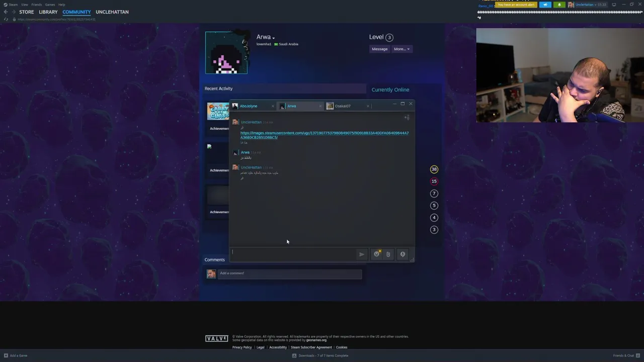This screenshot has width=644, height=362.
Task: Click the chat message input field
Action: pos(293,254)
